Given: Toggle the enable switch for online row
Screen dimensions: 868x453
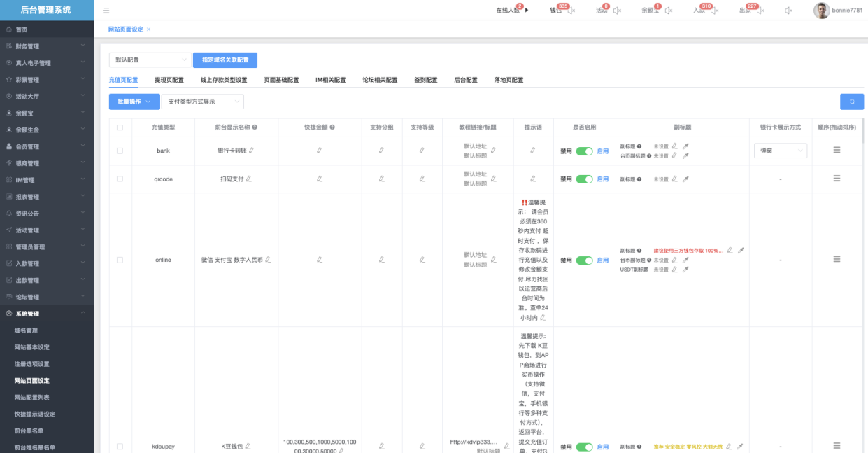Looking at the screenshot, I should pos(584,260).
